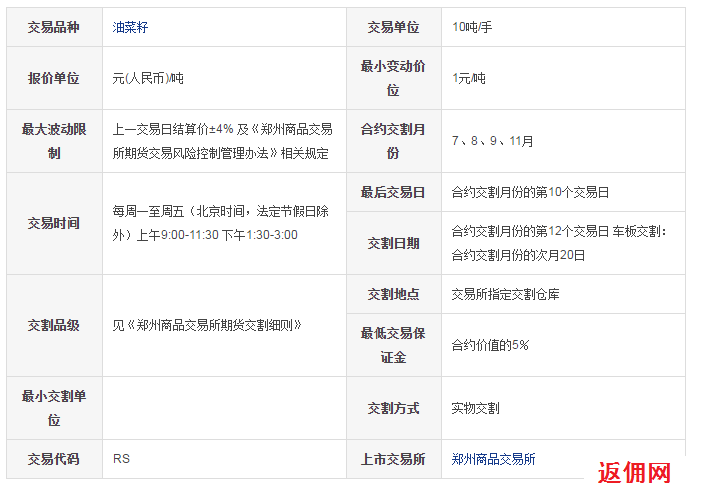Select the 交割地点 header cell
Viewport: 701px width, 495px height.
pyautogui.click(x=393, y=294)
